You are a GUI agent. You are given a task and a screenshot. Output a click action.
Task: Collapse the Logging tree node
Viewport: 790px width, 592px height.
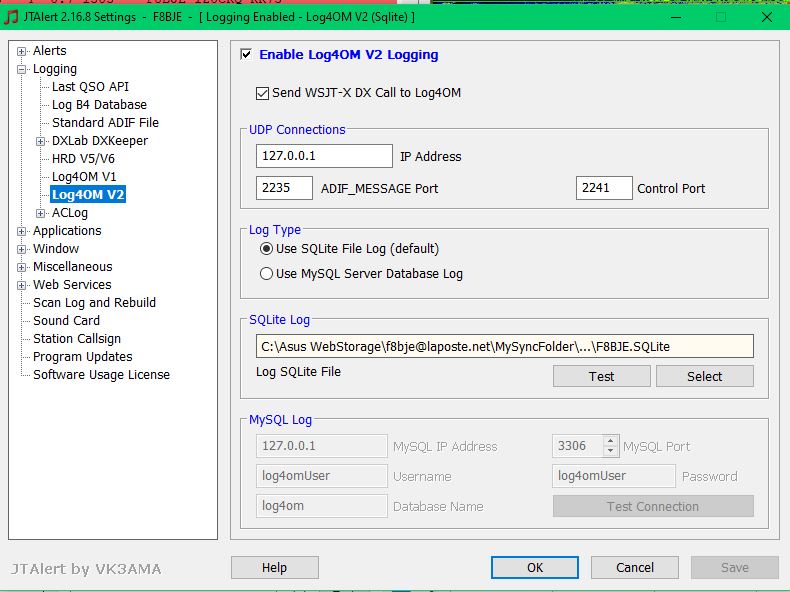(x=21, y=70)
